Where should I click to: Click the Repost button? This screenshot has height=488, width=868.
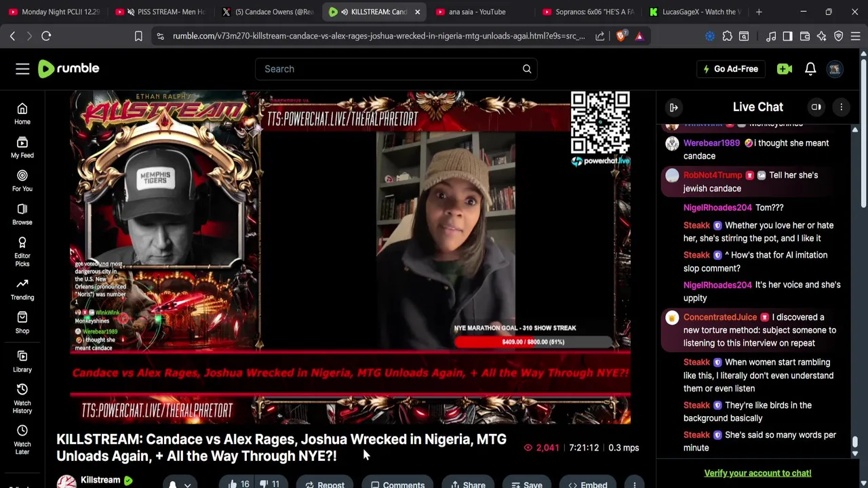tap(324, 484)
